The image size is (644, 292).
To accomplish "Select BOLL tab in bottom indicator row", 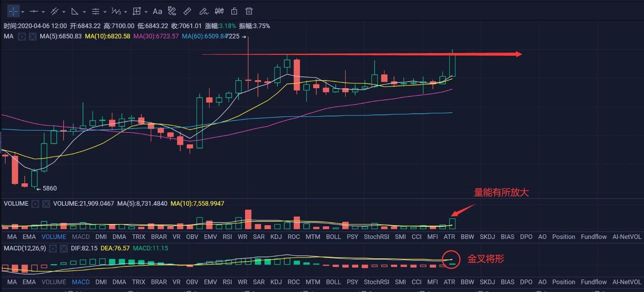I will [333, 282].
